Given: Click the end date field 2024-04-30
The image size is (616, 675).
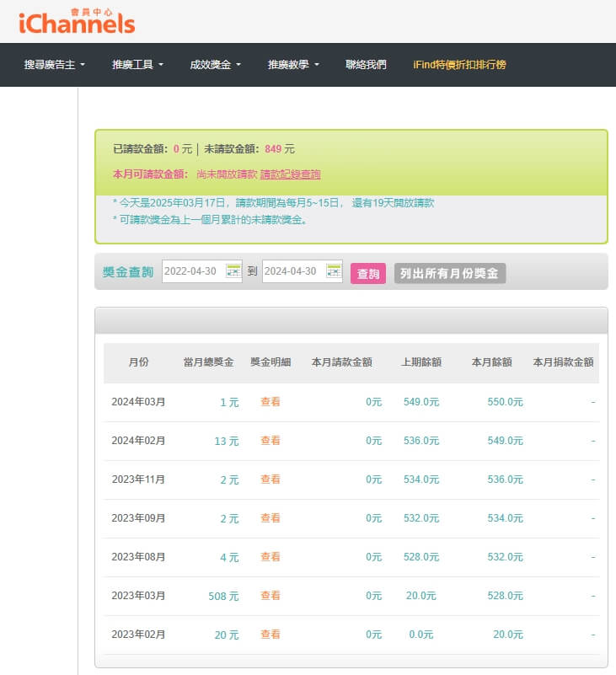Looking at the screenshot, I should tap(292, 271).
